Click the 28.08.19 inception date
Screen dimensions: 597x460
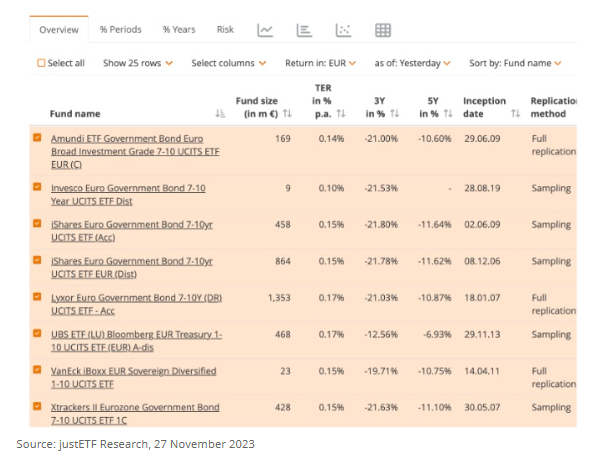coord(482,188)
